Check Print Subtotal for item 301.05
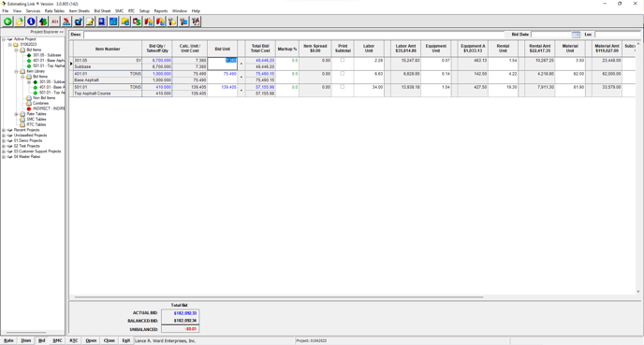The image size is (644, 345). [x=343, y=60]
